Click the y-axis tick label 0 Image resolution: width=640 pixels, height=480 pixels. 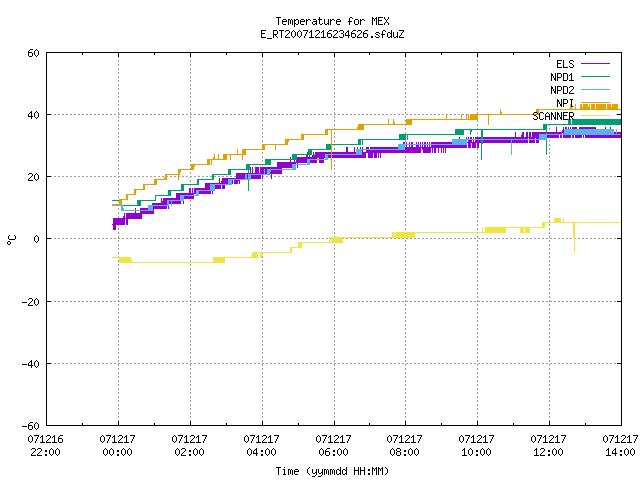click(36, 239)
